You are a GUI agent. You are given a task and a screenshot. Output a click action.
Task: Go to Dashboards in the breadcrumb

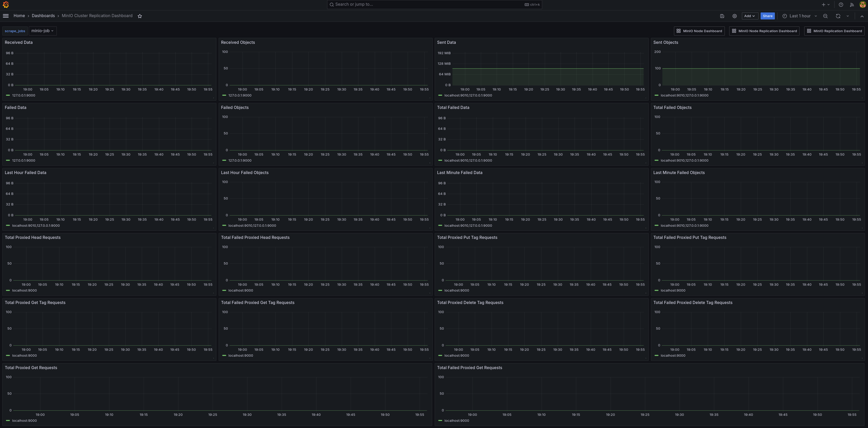coord(43,16)
